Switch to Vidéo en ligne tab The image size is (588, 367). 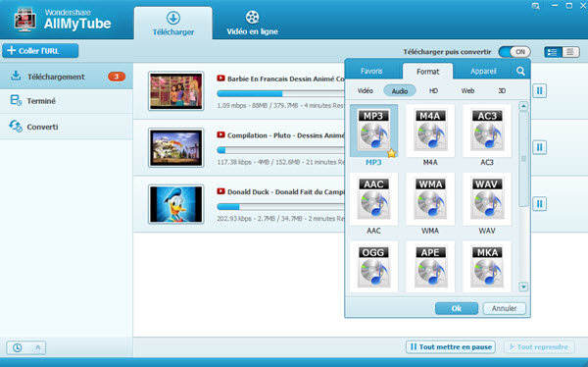pyautogui.click(x=253, y=24)
